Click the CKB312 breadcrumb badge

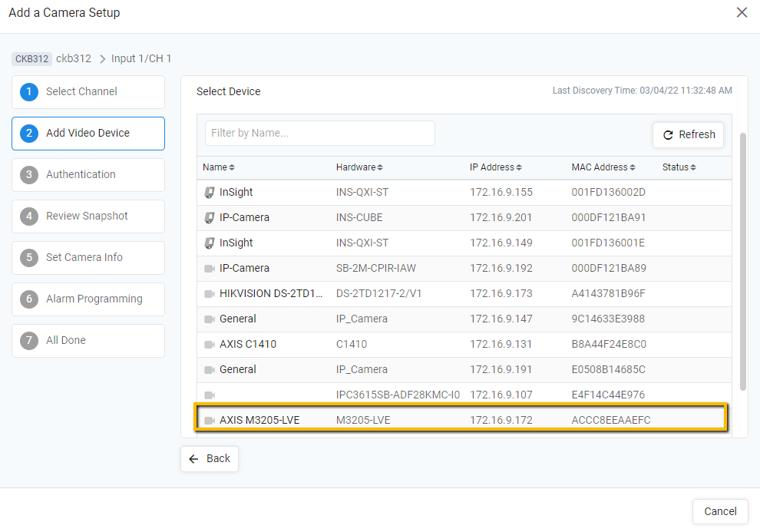(x=31, y=59)
